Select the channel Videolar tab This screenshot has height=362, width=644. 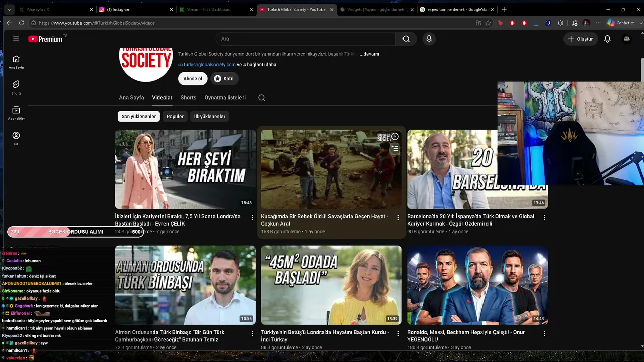(x=162, y=98)
